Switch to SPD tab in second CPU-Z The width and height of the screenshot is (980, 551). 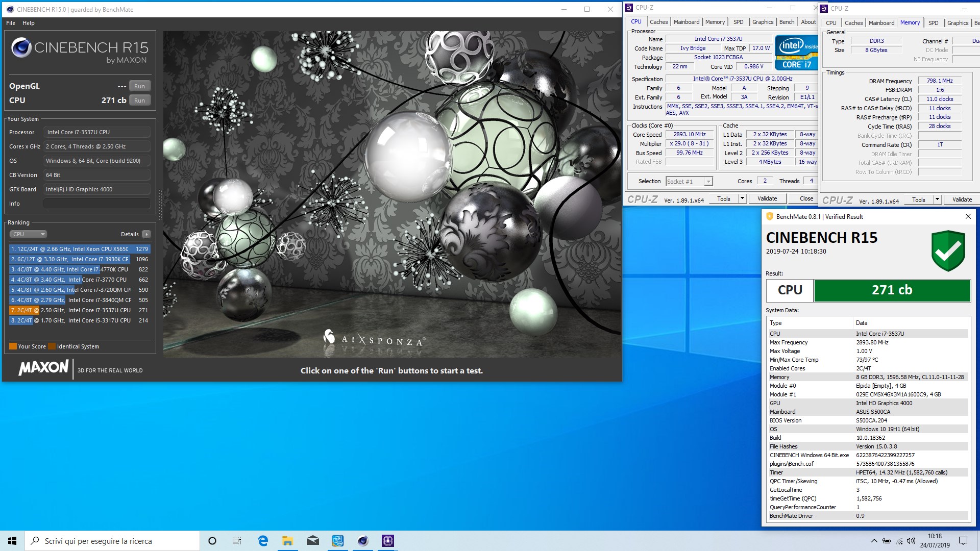(x=933, y=23)
